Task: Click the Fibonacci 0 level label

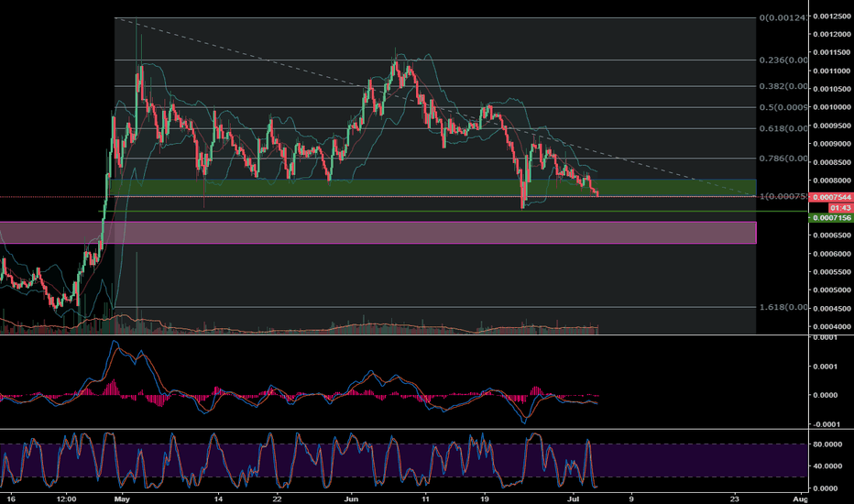Action: 783,18
